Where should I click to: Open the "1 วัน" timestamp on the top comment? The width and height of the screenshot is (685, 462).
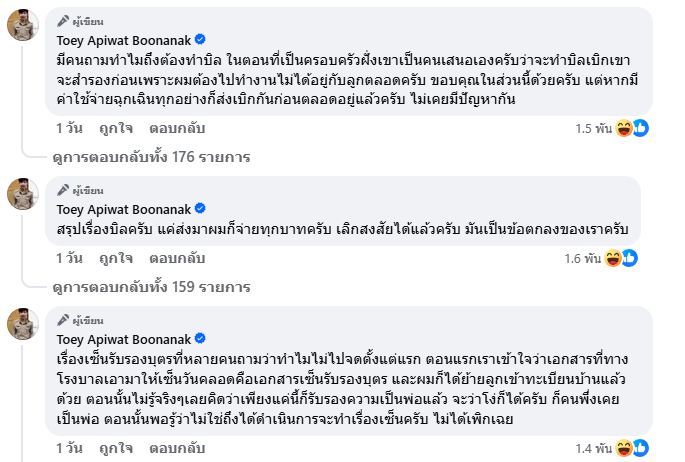tap(69, 128)
